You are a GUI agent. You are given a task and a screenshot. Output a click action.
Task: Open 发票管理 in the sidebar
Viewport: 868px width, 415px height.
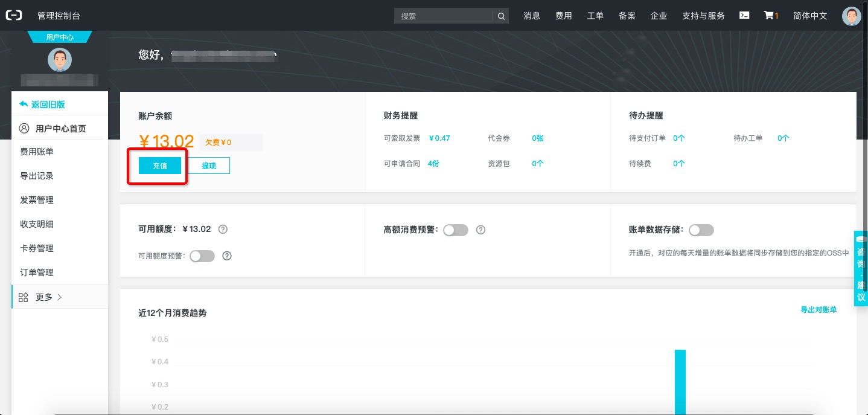(37, 200)
